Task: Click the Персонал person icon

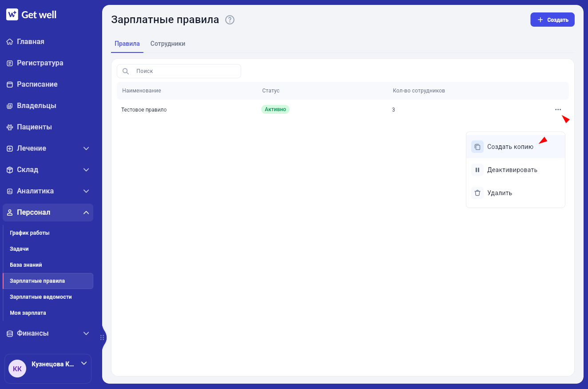Action: [10, 213]
